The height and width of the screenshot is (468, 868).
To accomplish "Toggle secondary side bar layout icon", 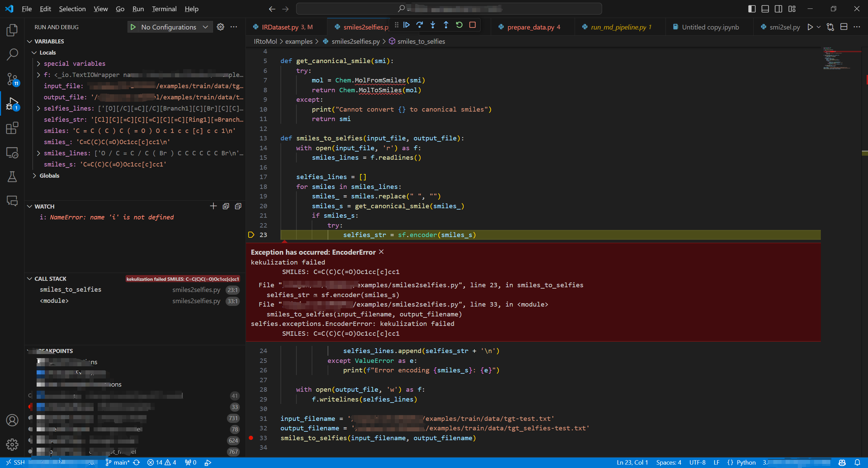I will tap(778, 9).
